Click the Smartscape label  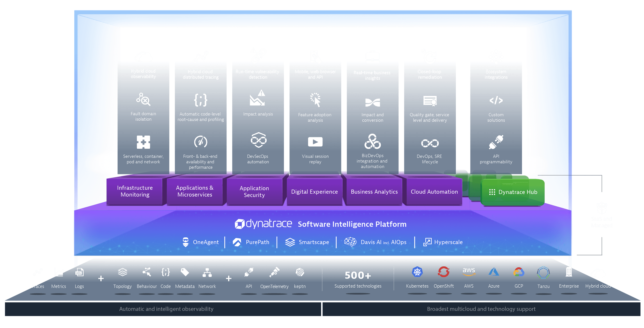click(314, 242)
